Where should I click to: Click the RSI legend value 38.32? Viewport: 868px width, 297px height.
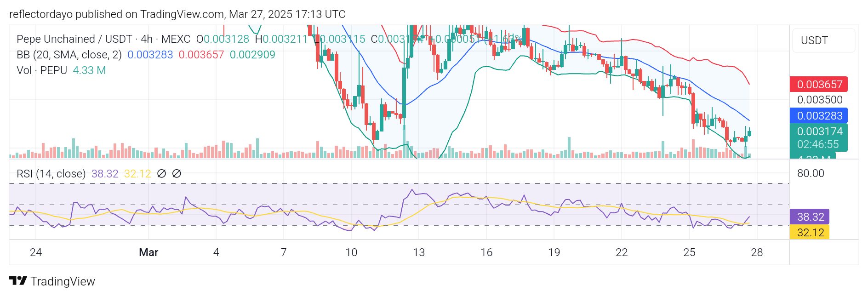pos(105,173)
